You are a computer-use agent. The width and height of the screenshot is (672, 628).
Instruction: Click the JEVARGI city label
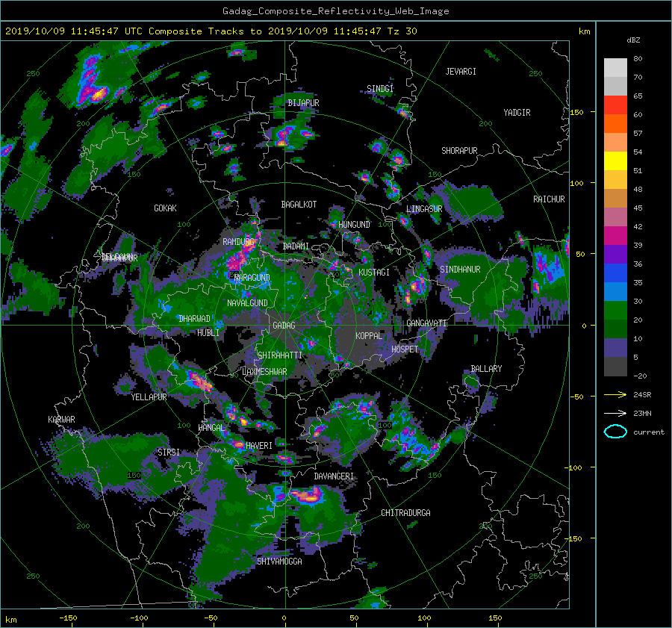(x=461, y=72)
